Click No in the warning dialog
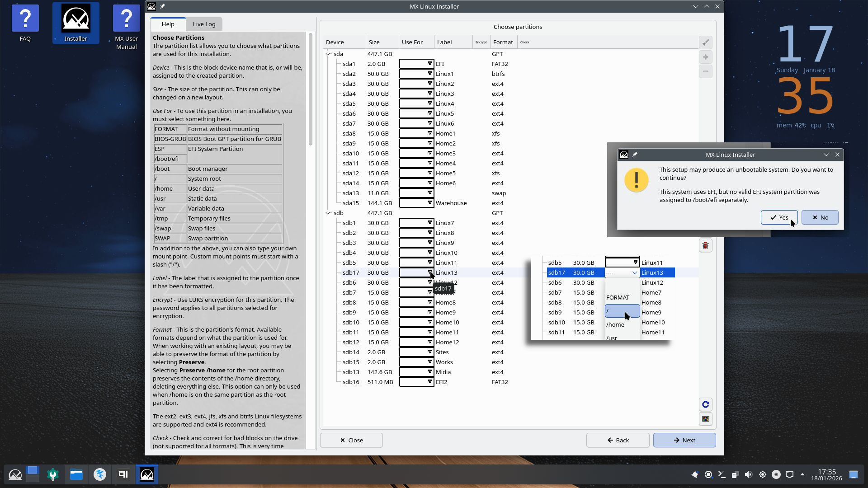The width and height of the screenshot is (868, 488). (x=820, y=217)
